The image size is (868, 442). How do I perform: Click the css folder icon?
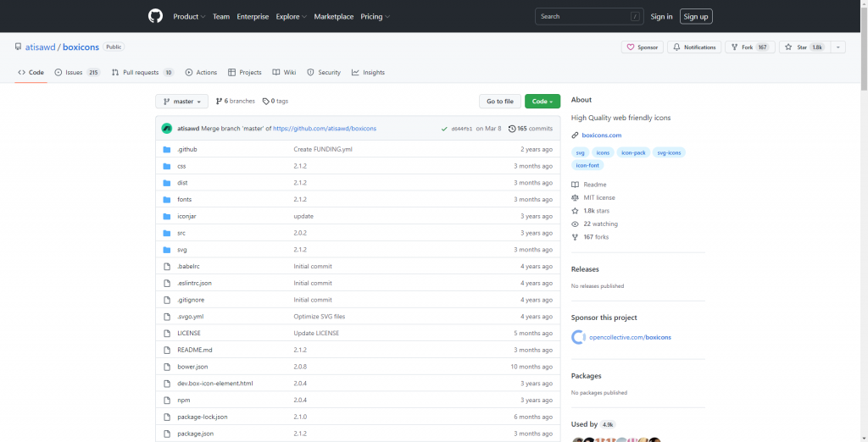click(167, 166)
